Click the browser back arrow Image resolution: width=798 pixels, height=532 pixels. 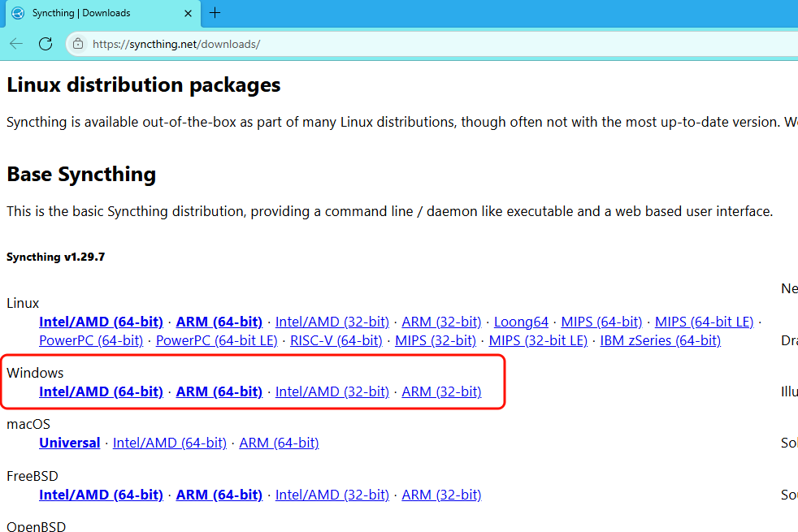(16, 44)
